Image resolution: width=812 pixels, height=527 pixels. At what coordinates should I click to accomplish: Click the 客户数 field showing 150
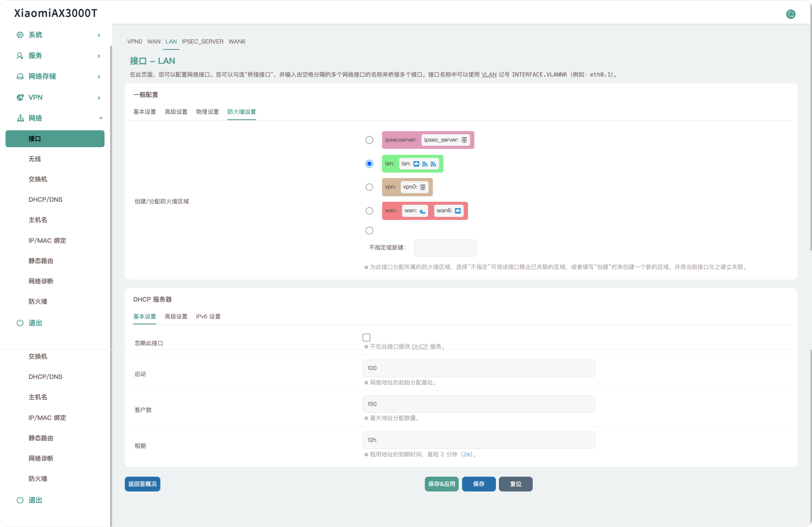click(x=479, y=404)
